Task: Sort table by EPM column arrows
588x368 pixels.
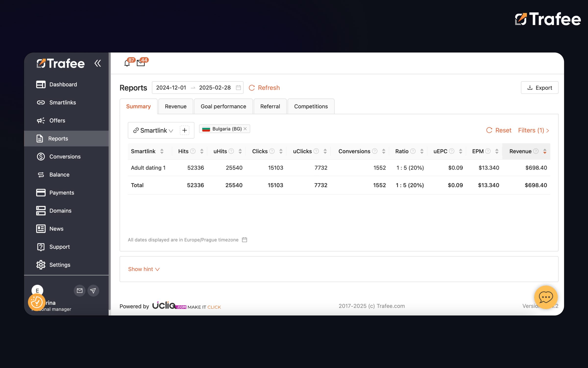Action: tap(497, 151)
